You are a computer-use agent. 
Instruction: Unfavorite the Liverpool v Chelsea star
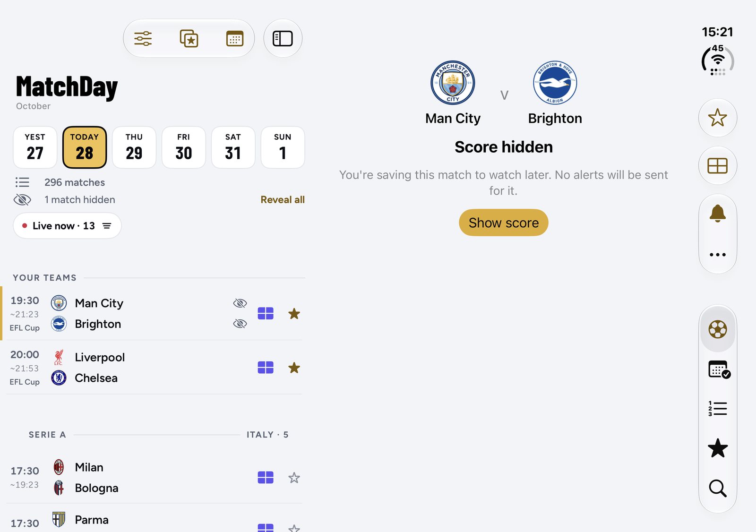294,368
